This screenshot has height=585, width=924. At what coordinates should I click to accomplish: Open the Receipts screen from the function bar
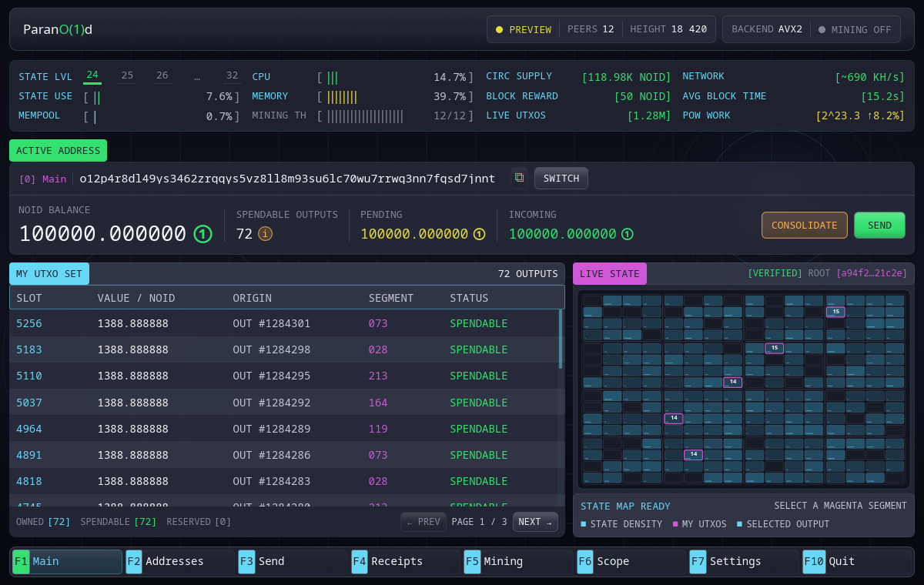point(404,561)
